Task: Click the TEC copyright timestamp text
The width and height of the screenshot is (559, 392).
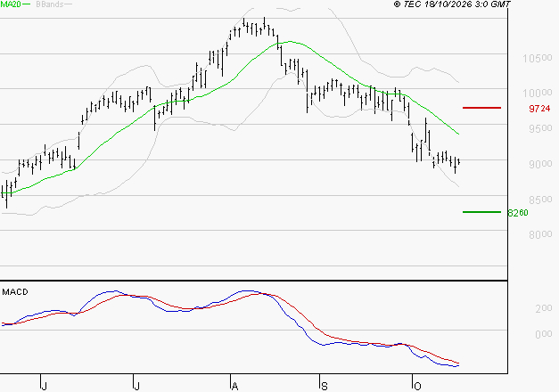Action: [452, 4]
